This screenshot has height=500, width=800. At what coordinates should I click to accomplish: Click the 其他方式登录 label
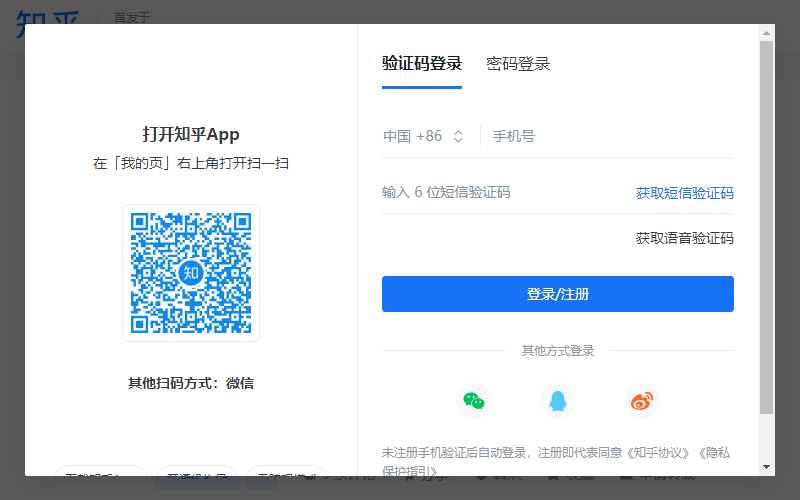(x=558, y=351)
